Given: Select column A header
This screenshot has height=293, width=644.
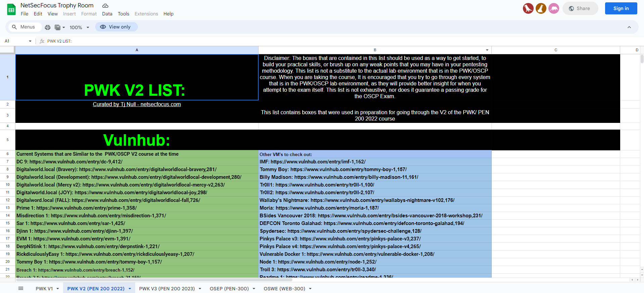Looking at the screenshot, I should [x=137, y=50].
